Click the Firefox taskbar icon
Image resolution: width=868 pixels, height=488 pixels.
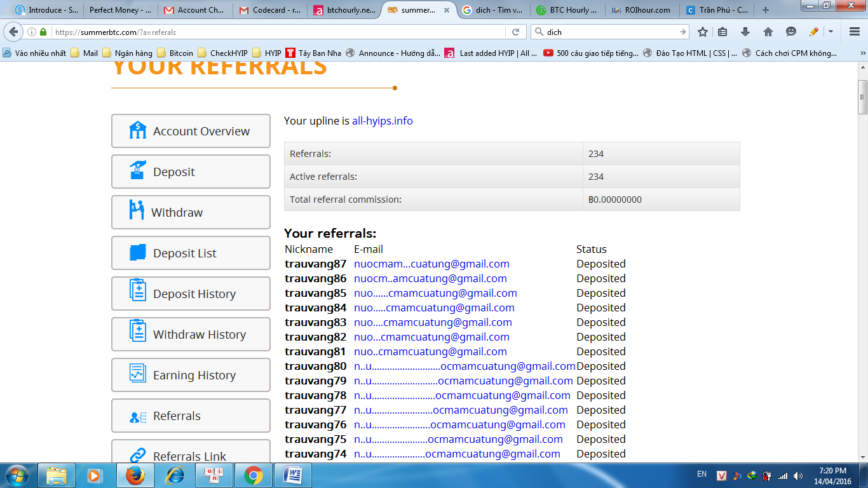tap(135, 475)
